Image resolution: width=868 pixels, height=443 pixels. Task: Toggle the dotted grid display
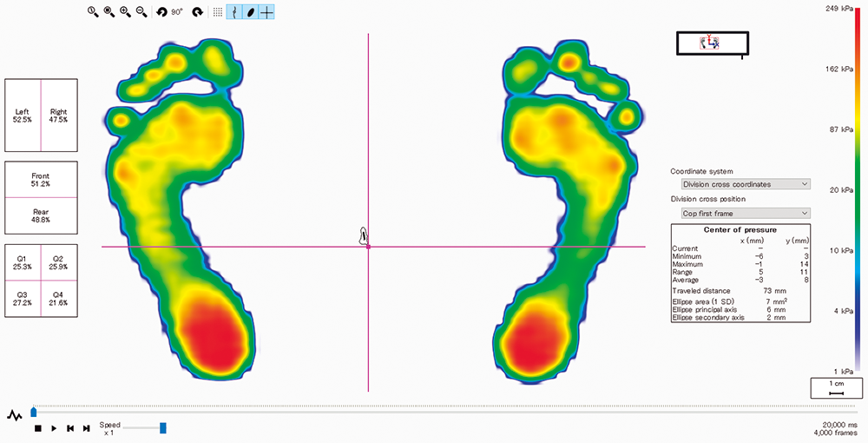[217, 12]
